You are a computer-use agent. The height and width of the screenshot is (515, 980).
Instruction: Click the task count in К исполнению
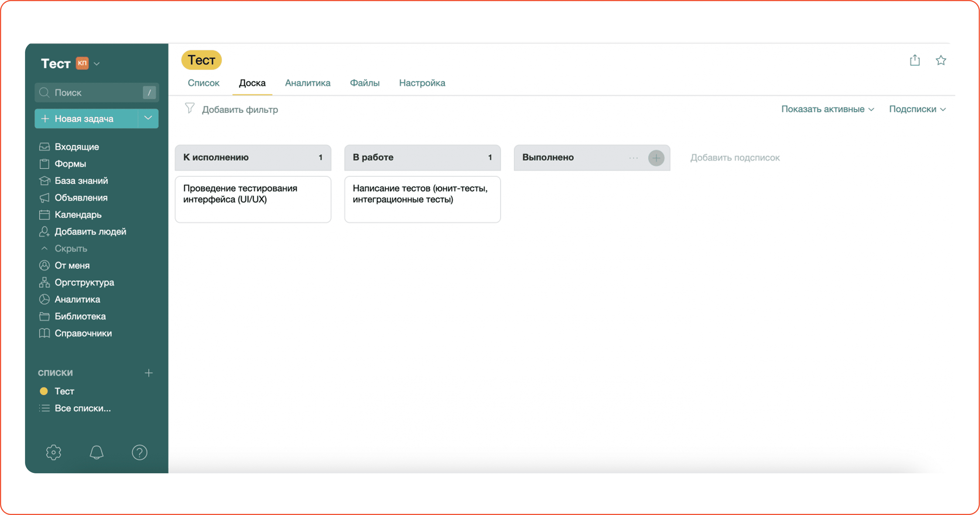(321, 158)
